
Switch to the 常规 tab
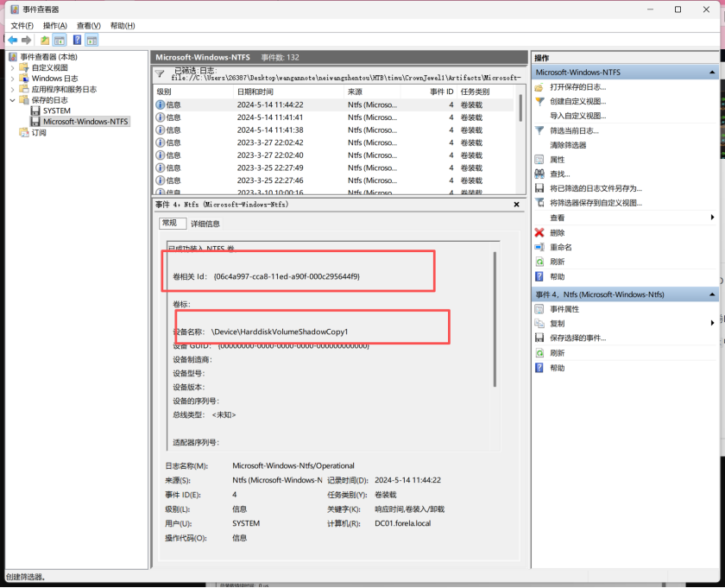point(173,223)
